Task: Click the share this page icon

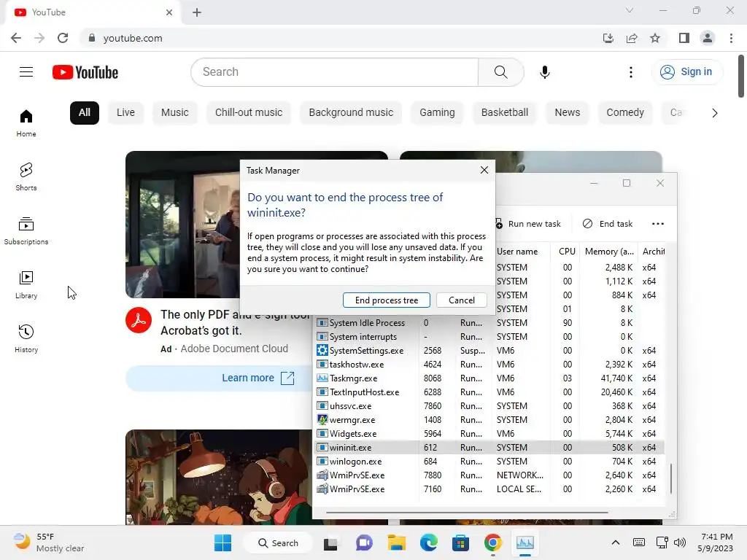Action: pos(632,38)
